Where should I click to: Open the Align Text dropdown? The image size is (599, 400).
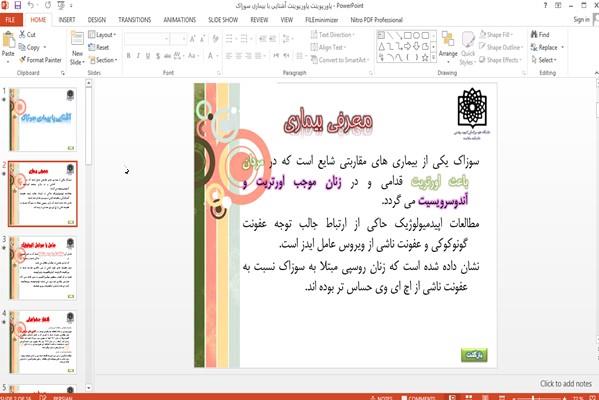click(328, 47)
